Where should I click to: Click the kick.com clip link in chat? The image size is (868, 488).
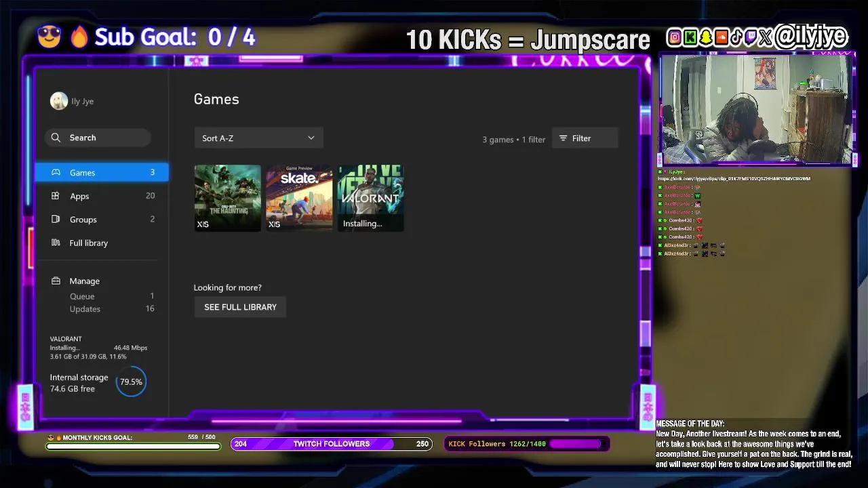tap(734, 179)
